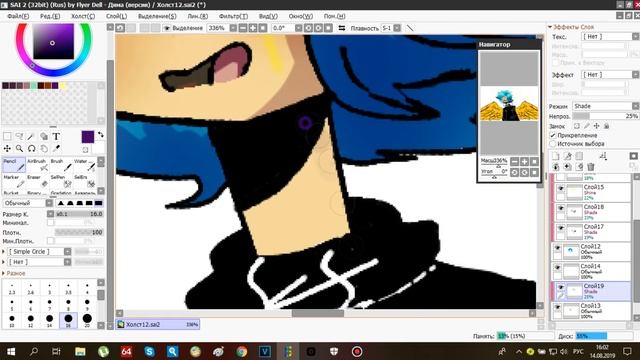This screenshot has height=360, width=640.
Task: Pick the magic wand tool
Action: 31,136
